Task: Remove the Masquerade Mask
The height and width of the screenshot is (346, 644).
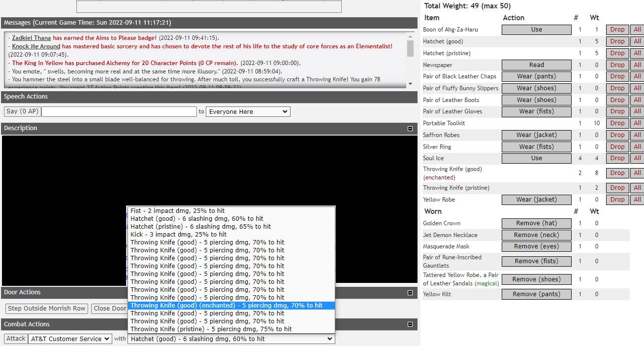Action: [537, 246]
